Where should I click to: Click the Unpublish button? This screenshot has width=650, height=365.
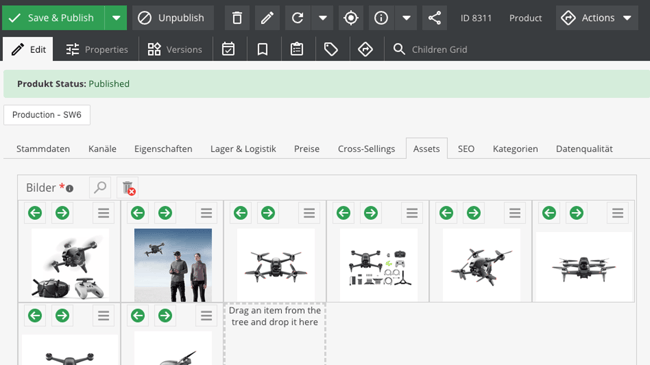coord(173,18)
